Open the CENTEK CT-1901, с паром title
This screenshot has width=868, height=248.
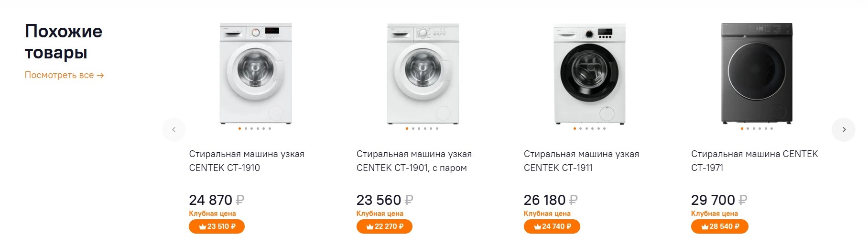click(414, 161)
